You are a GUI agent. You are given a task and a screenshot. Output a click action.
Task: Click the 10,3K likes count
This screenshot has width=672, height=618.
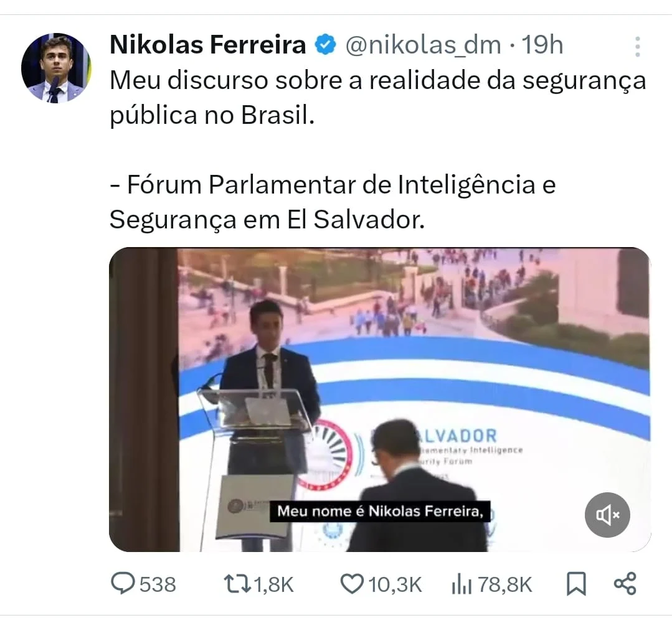click(395, 584)
